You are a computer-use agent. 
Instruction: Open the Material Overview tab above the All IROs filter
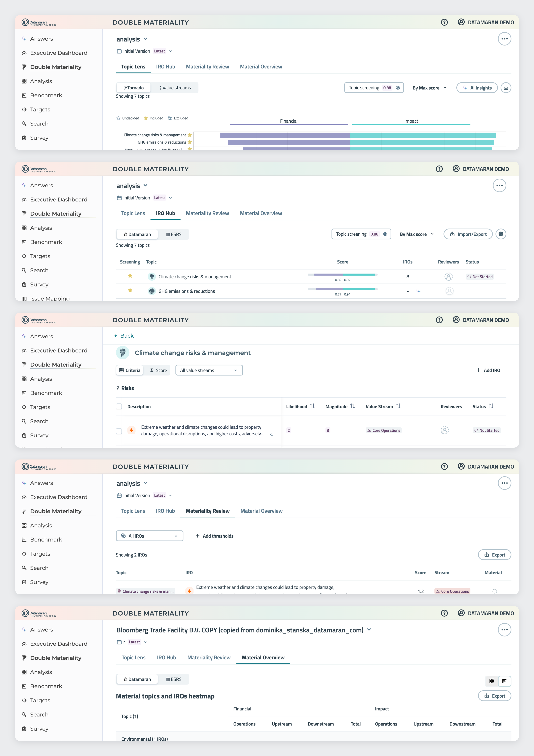click(261, 511)
